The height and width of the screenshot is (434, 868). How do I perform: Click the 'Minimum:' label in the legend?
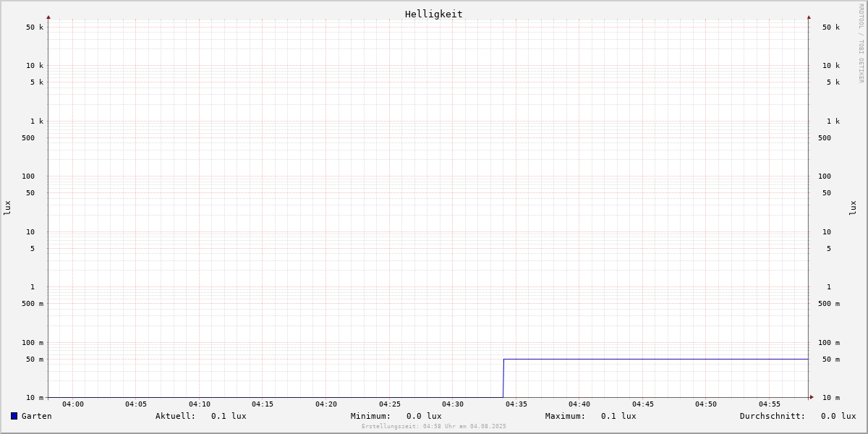click(x=371, y=416)
